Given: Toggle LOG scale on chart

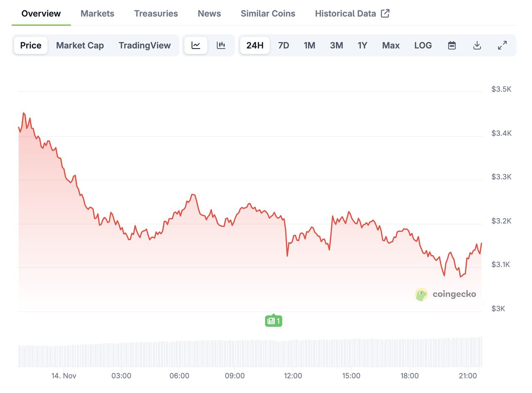Looking at the screenshot, I should point(423,45).
